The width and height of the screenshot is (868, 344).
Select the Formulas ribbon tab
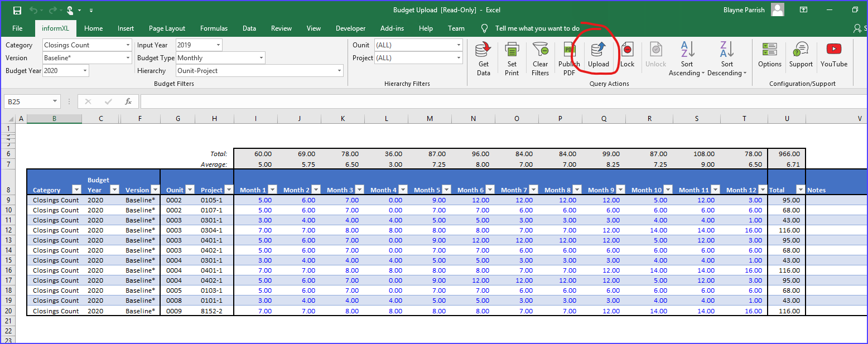click(x=214, y=28)
